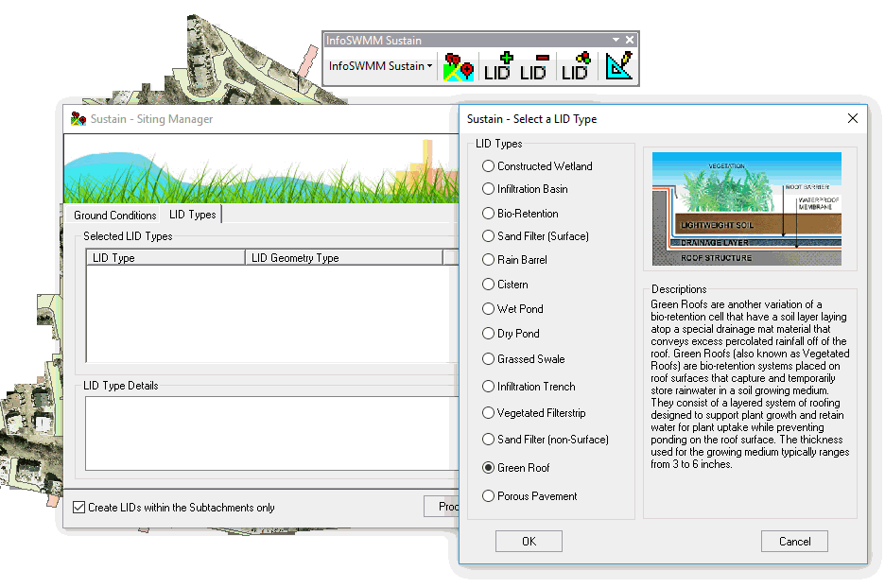Select the Constructed Wetland option

point(488,164)
